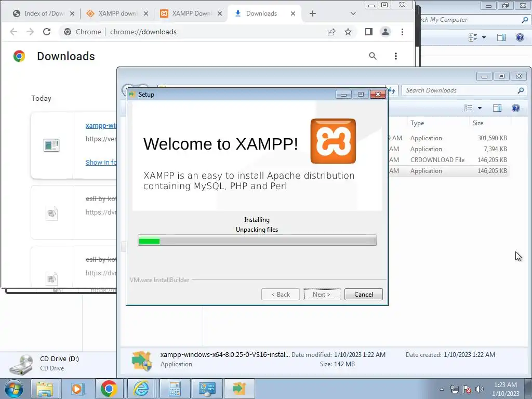Open Chrome from taskbar

tap(109, 389)
